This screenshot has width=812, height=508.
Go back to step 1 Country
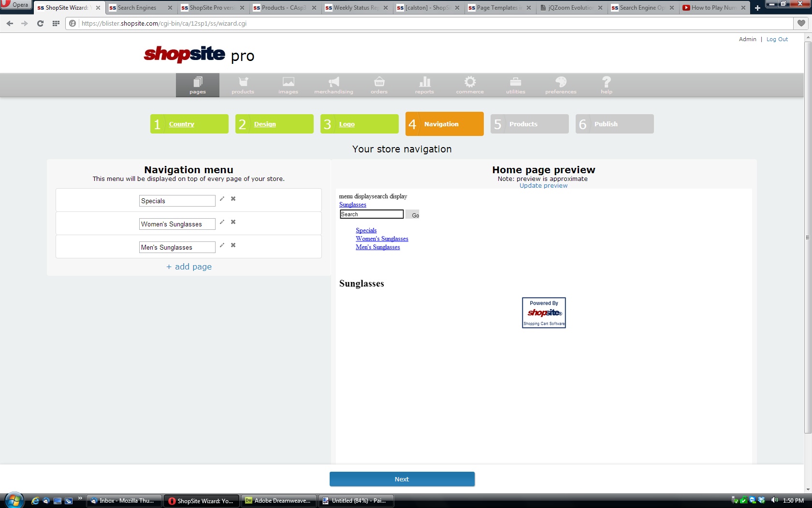tap(182, 124)
